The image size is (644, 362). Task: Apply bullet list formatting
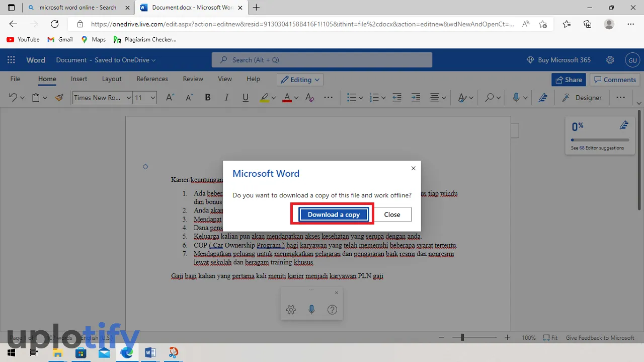click(x=352, y=98)
